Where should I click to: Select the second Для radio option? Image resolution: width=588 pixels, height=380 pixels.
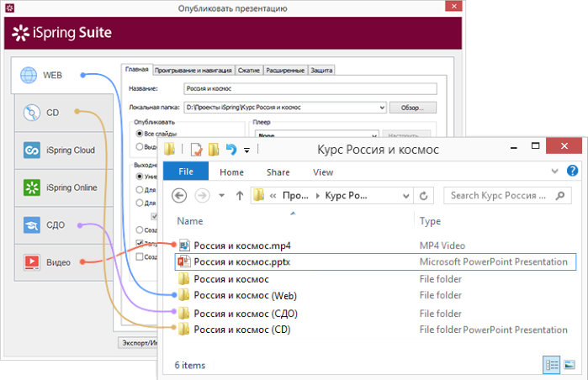[x=139, y=203]
